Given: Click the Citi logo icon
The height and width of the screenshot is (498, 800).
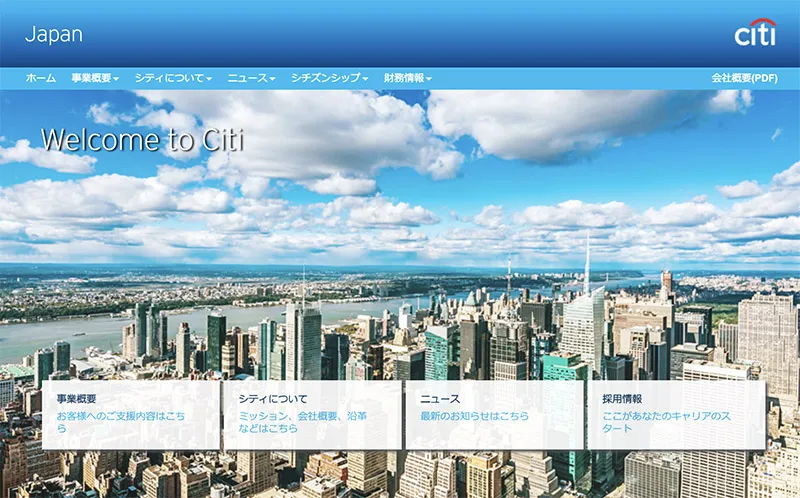Looking at the screenshot, I should pyautogui.click(x=755, y=32).
